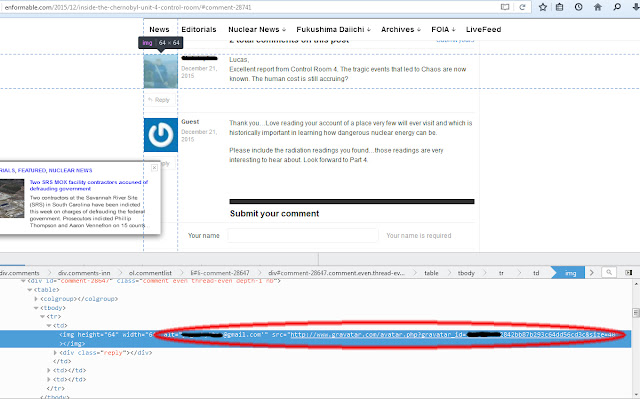Collapse the td node above the img
This screenshot has height=399, width=640.
pyautogui.click(x=49, y=326)
